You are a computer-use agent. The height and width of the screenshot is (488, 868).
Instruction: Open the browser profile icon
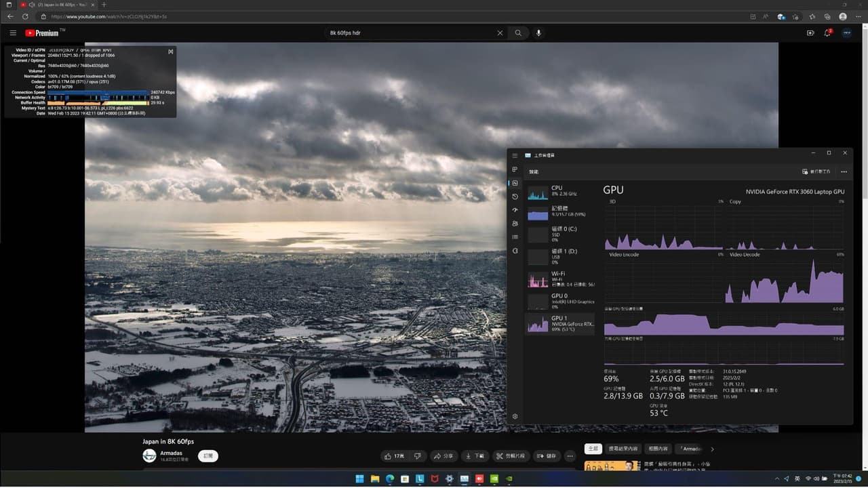coord(843,16)
